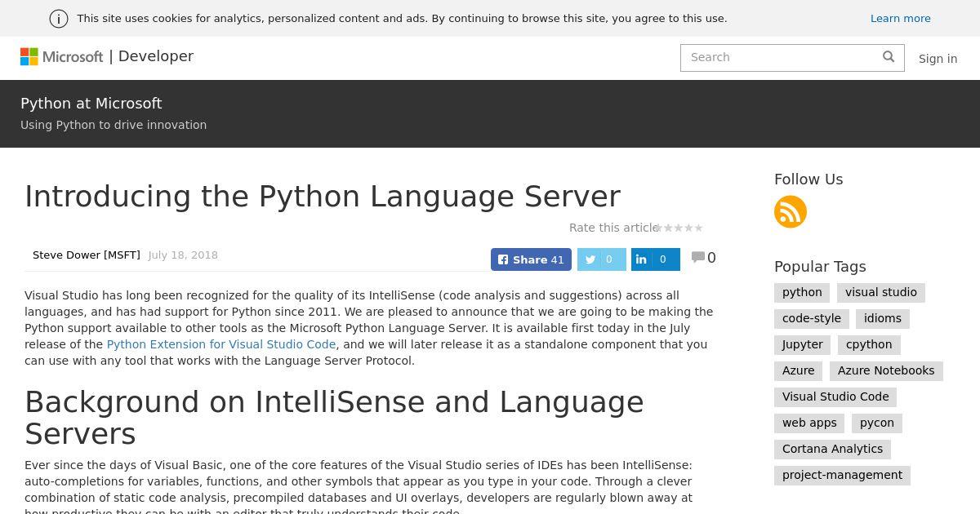The width and height of the screenshot is (980, 514).
Task: Open Learn more about cookies
Action: (901, 18)
